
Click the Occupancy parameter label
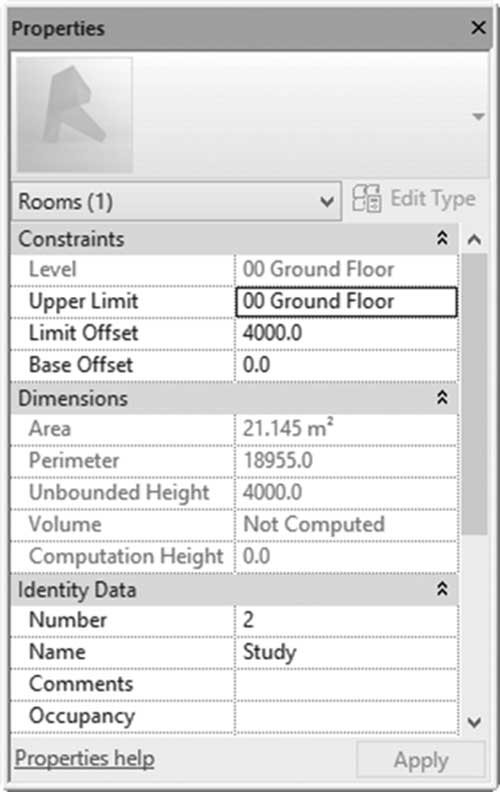82,717
